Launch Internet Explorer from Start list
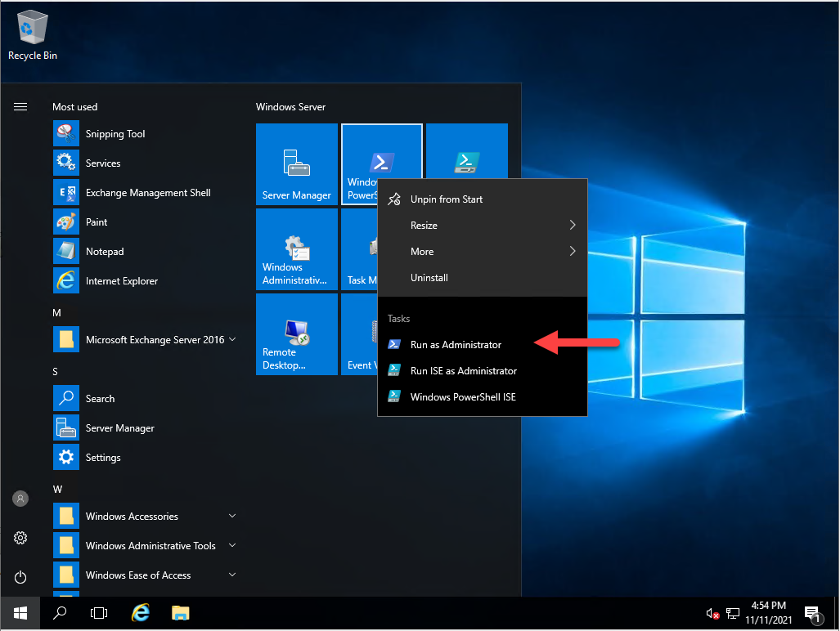The height and width of the screenshot is (631, 840). coord(145,281)
